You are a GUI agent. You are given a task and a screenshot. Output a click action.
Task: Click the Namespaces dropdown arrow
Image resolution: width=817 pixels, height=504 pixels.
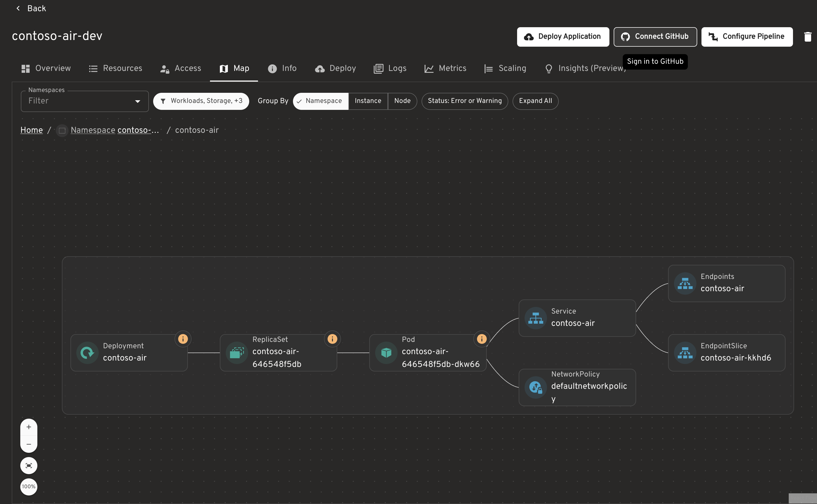(137, 101)
